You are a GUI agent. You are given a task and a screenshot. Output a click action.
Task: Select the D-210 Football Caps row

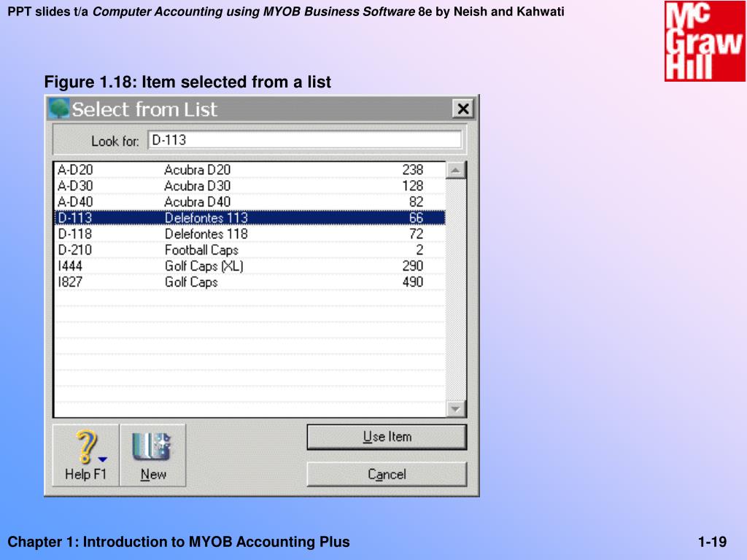click(x=250, y=250)
